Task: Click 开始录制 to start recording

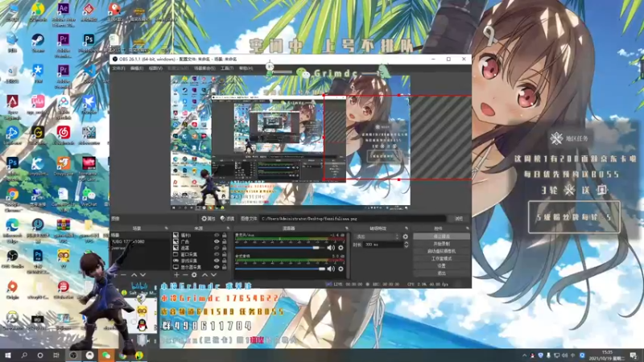Action: [x=441, y=244]
